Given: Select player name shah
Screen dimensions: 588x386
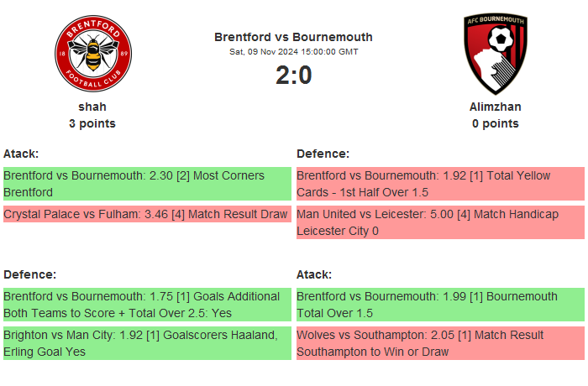Looking at the screenshot, I should pyautogui.click(x=92, y=107).
